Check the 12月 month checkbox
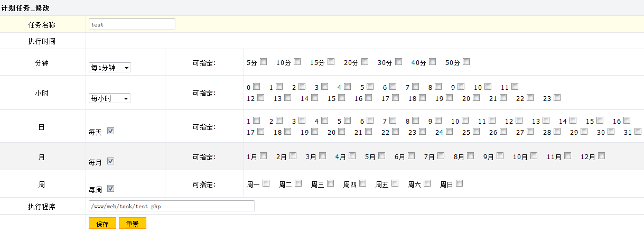 click(x=601, y=156)
